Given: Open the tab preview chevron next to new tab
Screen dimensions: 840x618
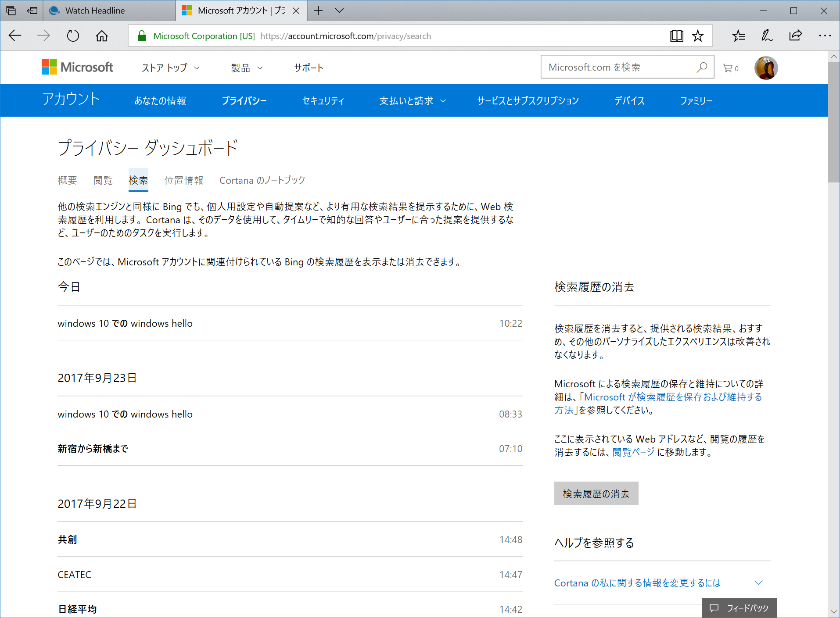Looking at the screenshot, I should pyautogui.click(x=339, y=10).
